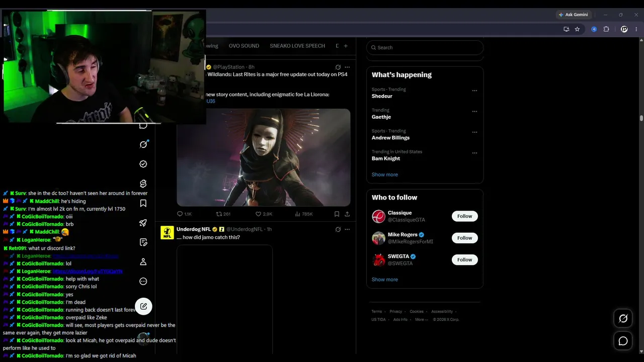
Task: Show more accounts under Who to follow
Action: [x=385, y=280]
